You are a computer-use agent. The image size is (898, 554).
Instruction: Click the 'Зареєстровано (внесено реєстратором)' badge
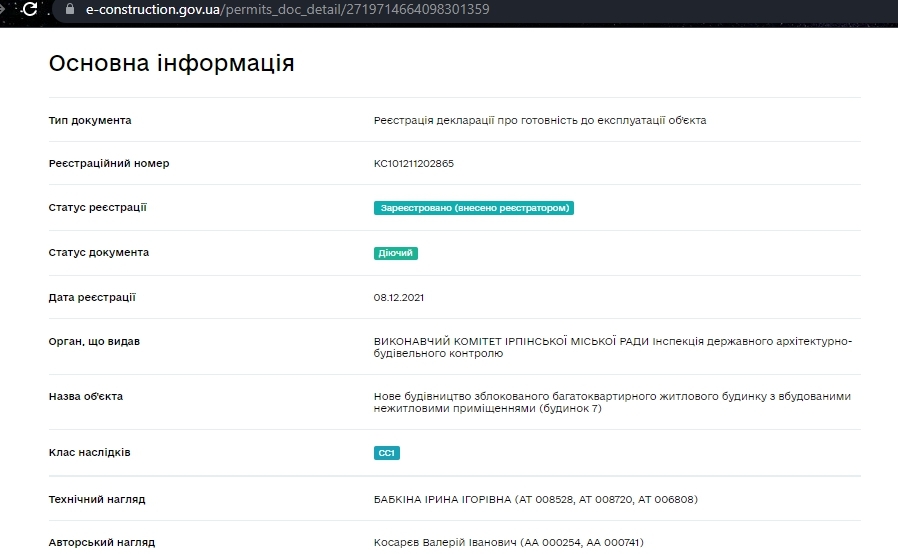click(474, 208)
